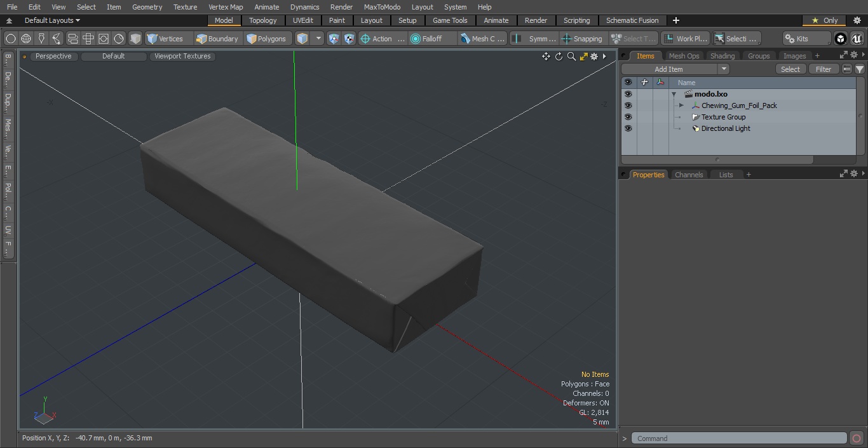Select Vertices selection mode
868x448 pixels.
click(x=165, y=39)
